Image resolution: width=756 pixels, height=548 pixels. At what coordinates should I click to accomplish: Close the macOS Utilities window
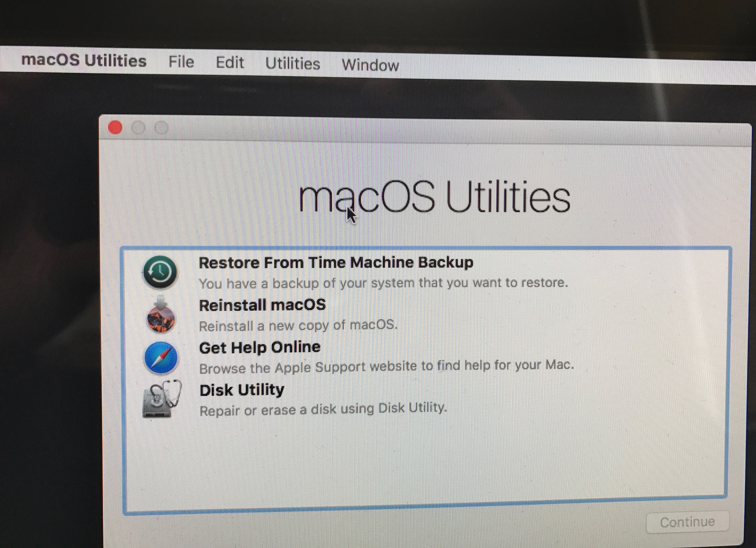(x=115, y=128)
